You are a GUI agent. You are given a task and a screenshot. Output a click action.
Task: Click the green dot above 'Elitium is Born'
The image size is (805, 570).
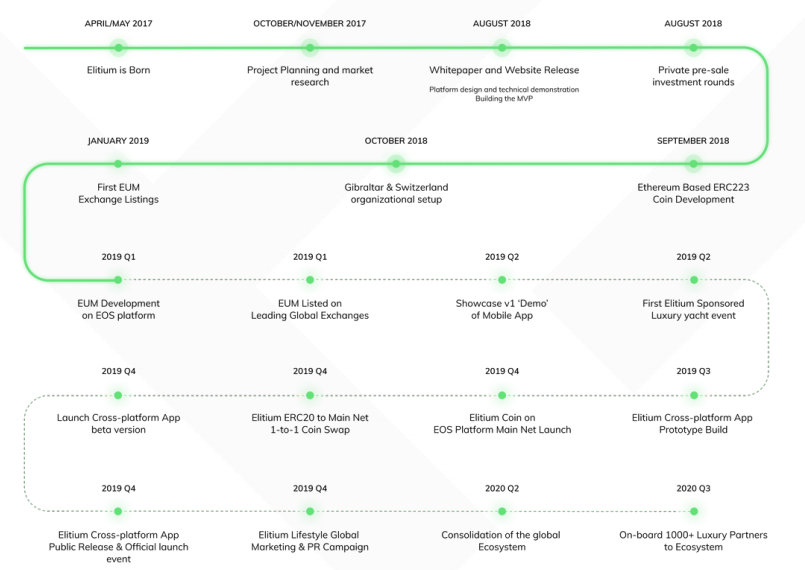point(118,47)
